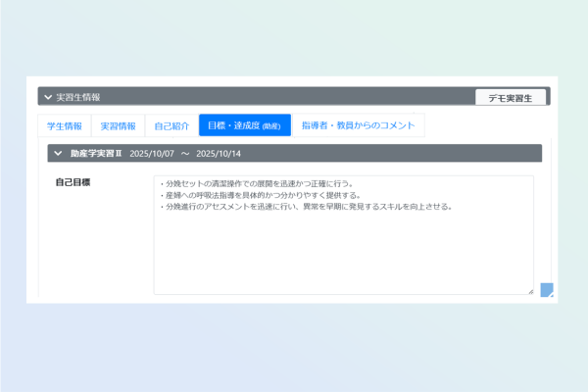Place cursor in the 分娩セット goal line
This screenshot has width=588, height=392.
(x=259, y=184)
